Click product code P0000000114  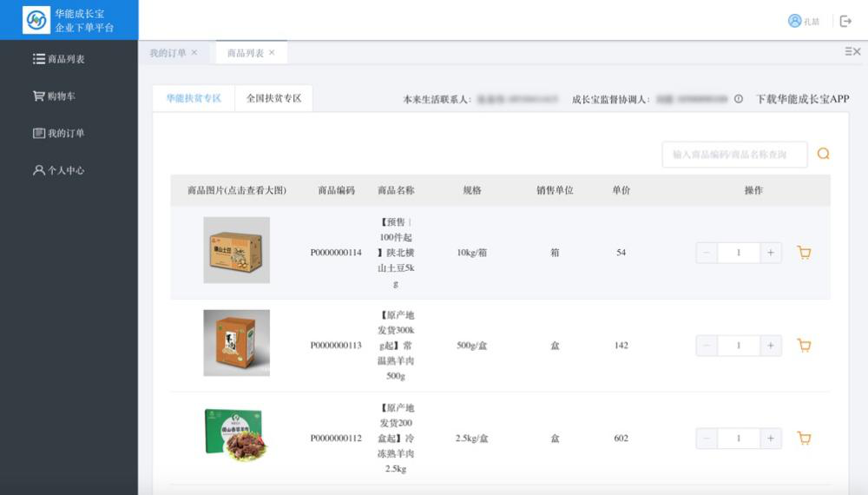tap(336, 253)
